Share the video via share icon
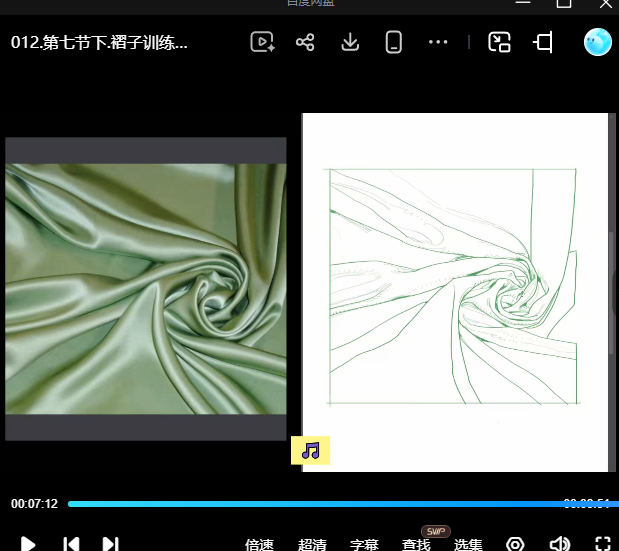The height and width of the screenshot is (551, 619). click(305, 42)
